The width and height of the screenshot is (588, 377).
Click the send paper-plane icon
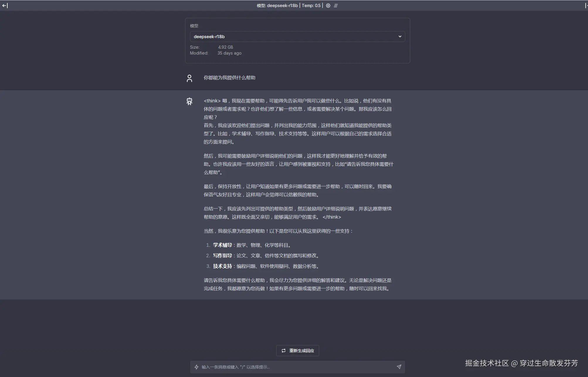399,367
